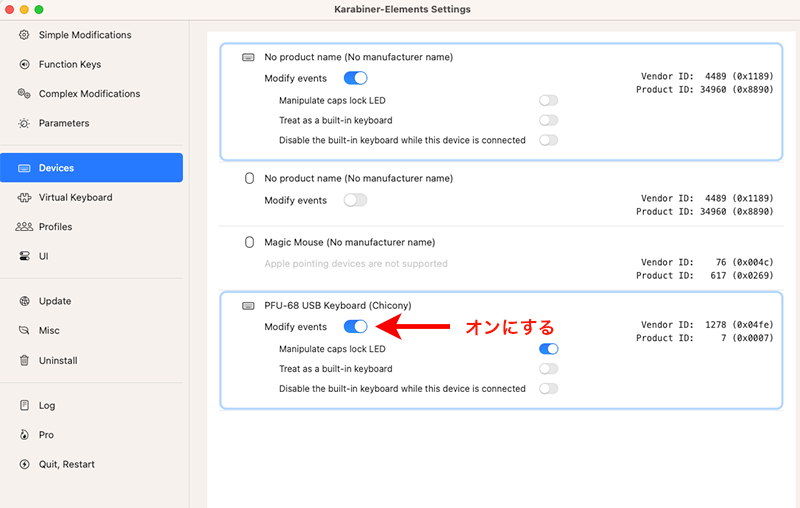Toggle Disable built-in keyboard for first device
800x508 pixels.
coord(548,140)
